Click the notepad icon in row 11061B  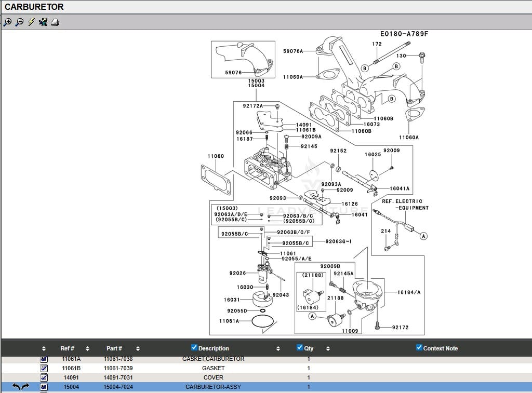(x=44, y=368)
